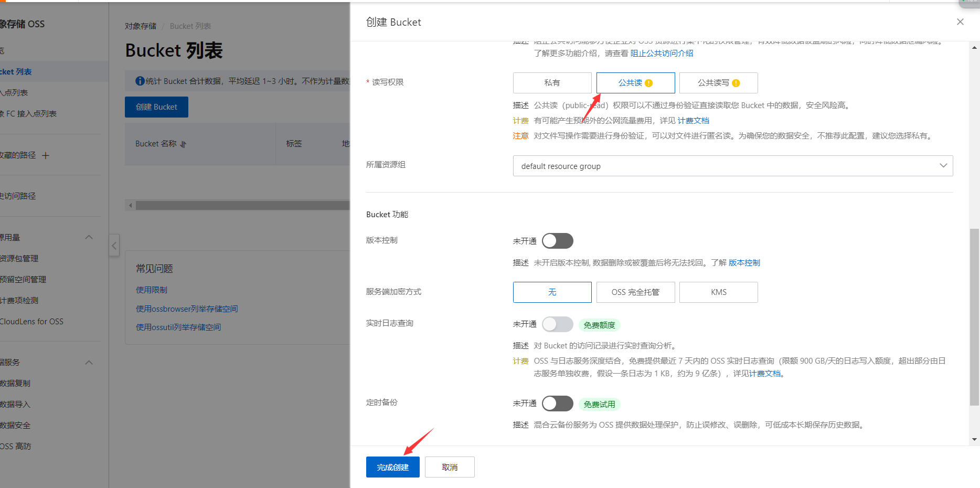
Task: Open 使用ossutil列举存储空间 link
Action: pos(178,327)
